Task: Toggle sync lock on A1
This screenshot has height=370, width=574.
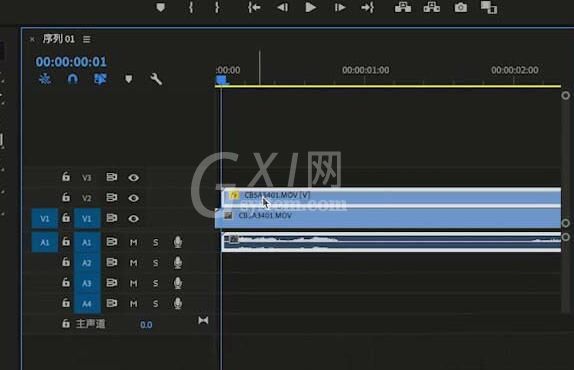Action: pos(112,242)
